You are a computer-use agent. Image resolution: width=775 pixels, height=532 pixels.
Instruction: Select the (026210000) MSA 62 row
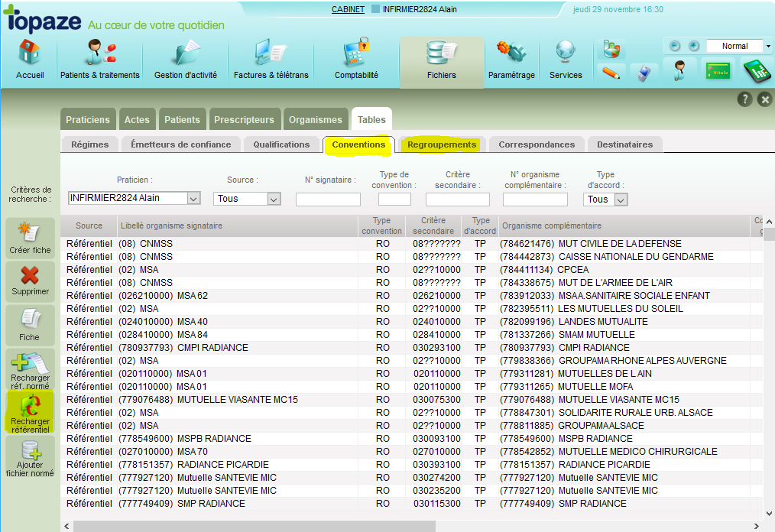click(412, 296)
